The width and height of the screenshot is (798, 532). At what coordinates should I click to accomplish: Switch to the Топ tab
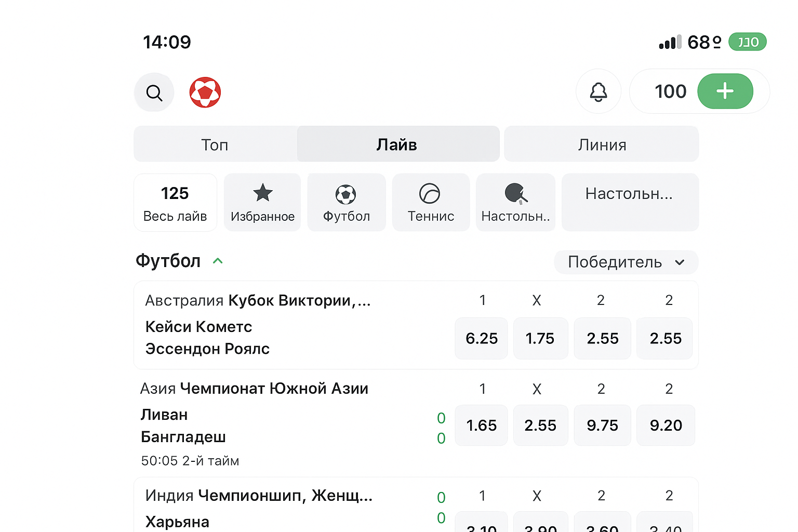pos(215,144)
